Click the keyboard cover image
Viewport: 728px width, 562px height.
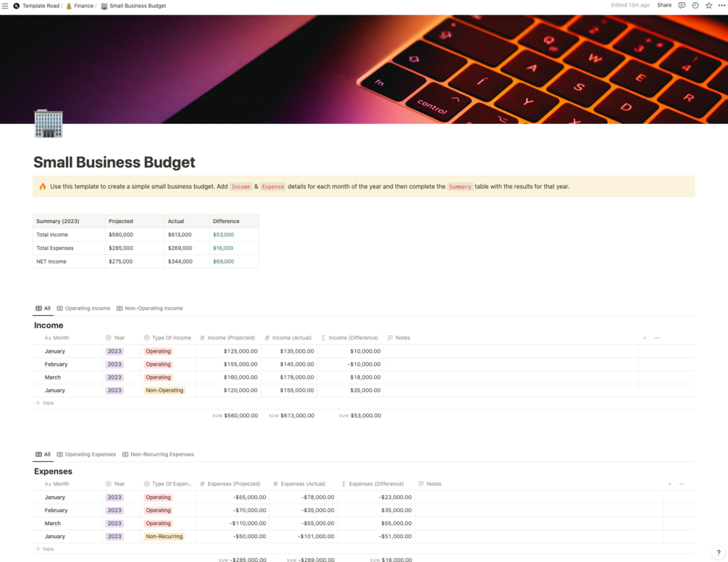point(364,69)
